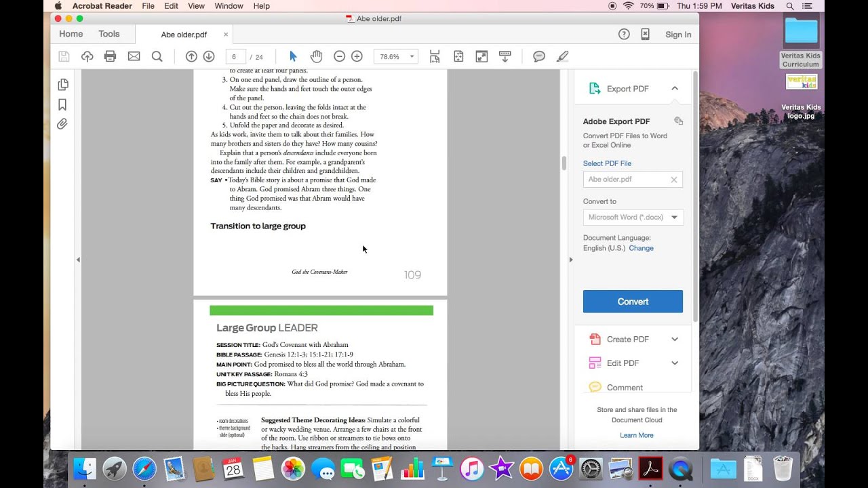Select the arrow selection tool

[293, 56]
